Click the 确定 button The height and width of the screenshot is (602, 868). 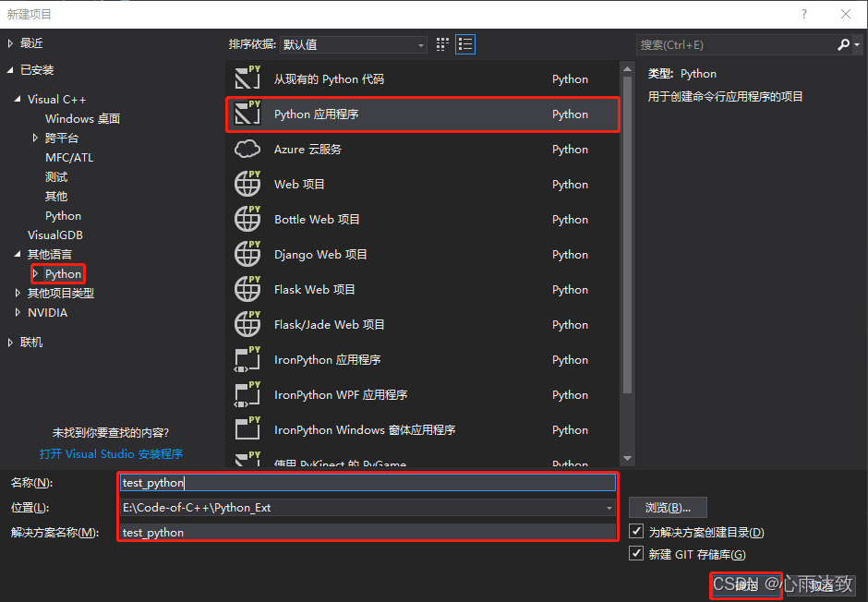(746, 584)
